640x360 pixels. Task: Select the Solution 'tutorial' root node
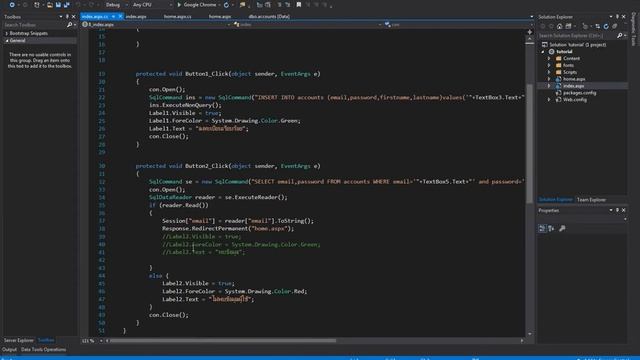tap(578, 45)
